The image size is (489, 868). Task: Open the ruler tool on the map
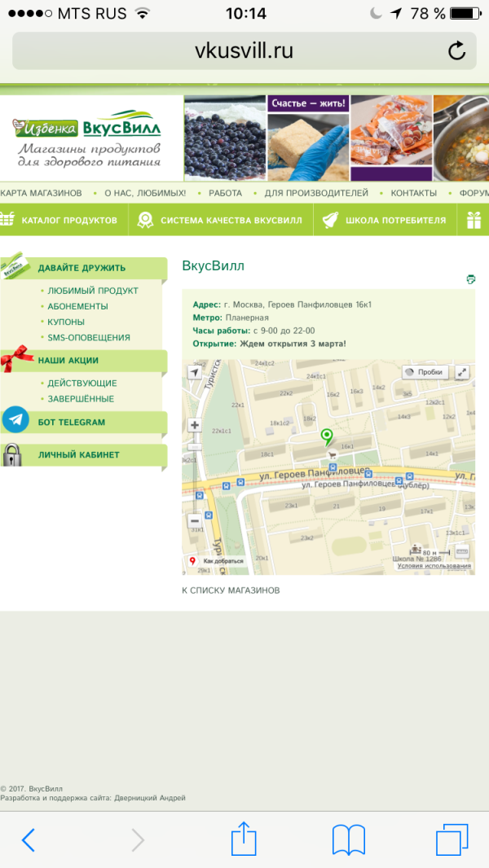click(462, 551)
